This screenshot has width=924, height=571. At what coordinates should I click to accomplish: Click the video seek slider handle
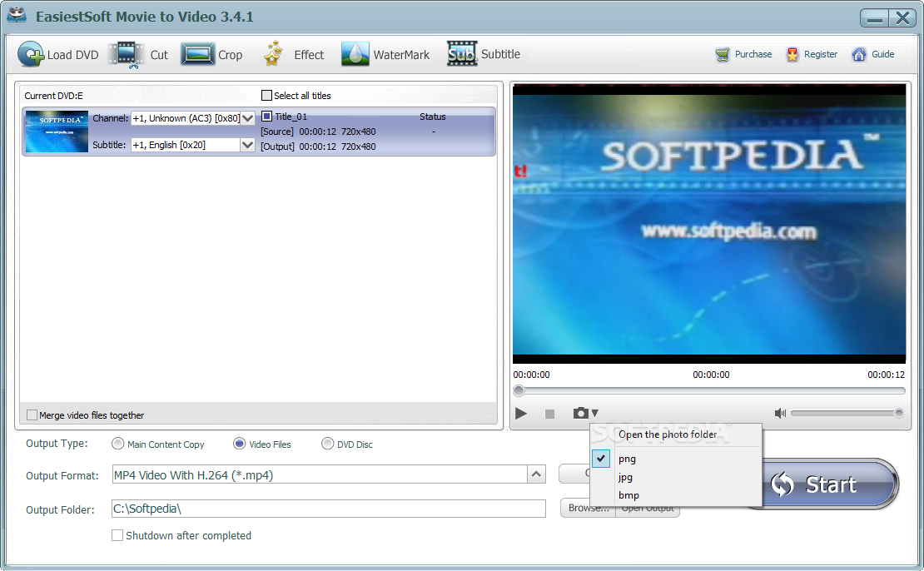519,390
